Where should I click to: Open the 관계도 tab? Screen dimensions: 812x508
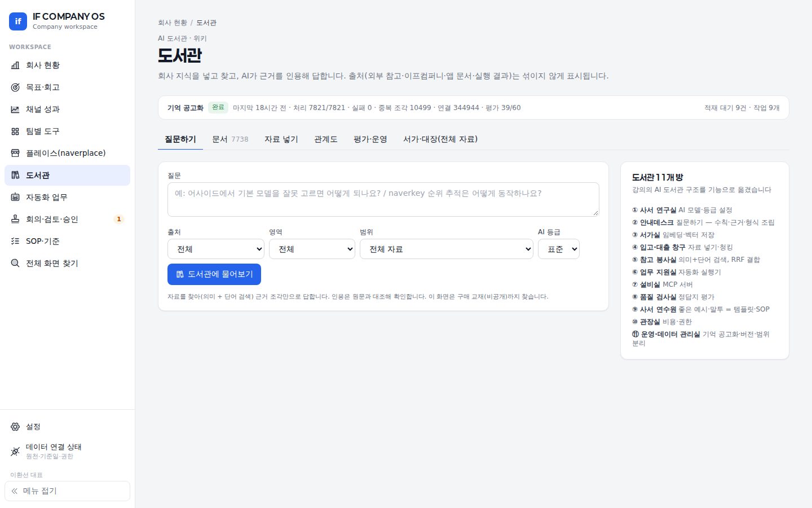(x=326, y=139)
